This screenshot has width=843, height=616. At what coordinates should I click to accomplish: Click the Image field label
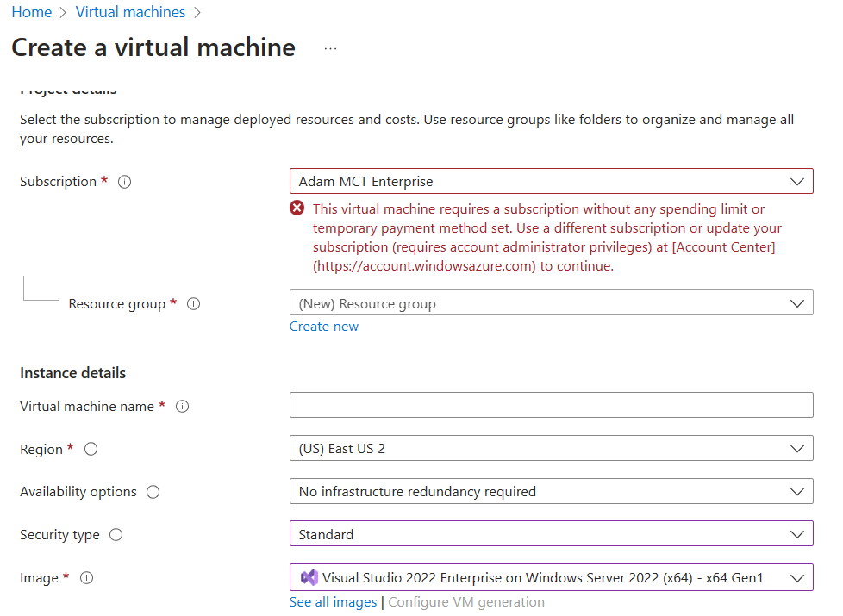pyautogui.click(x=39, y=578)
